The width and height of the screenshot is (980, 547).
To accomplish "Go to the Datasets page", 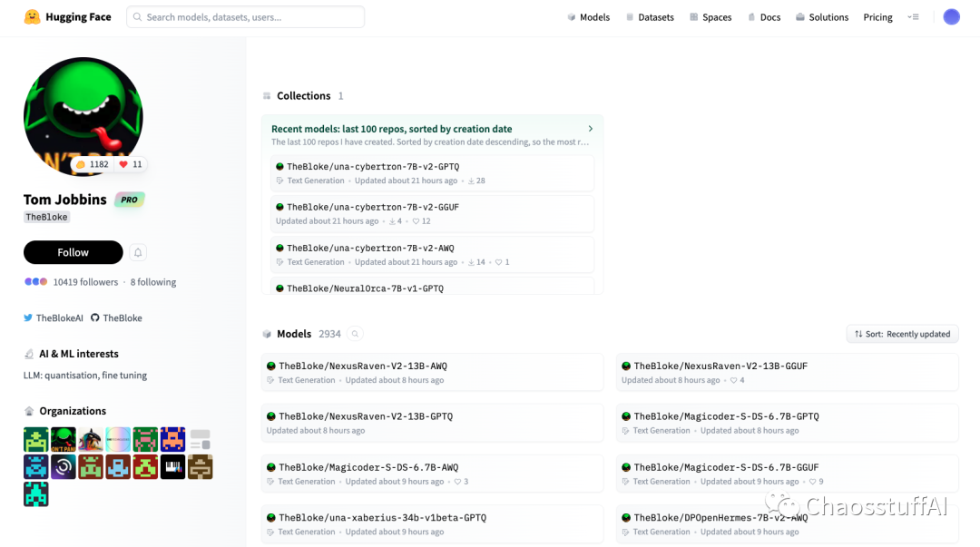I will coord(650,17).
